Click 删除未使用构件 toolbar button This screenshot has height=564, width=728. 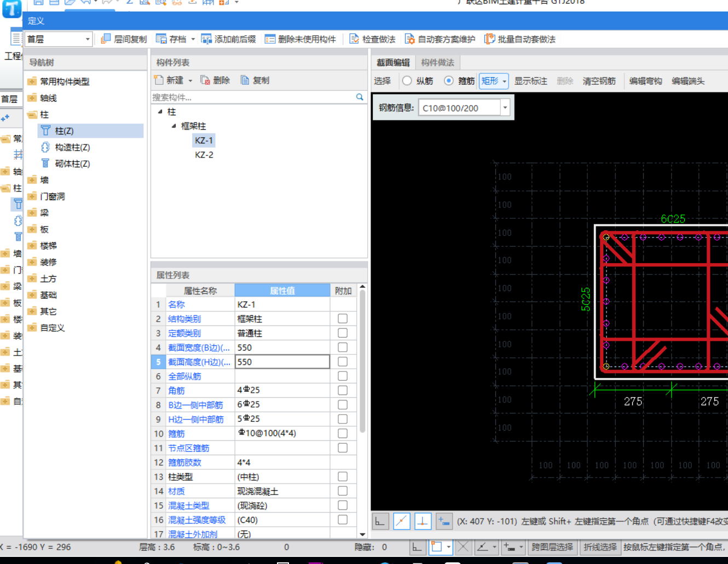pos(301,39)
